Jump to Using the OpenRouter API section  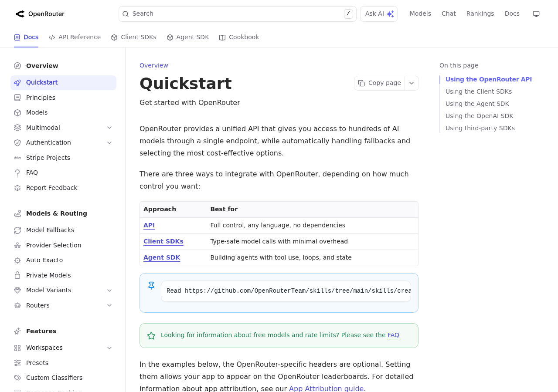[489, 80]
